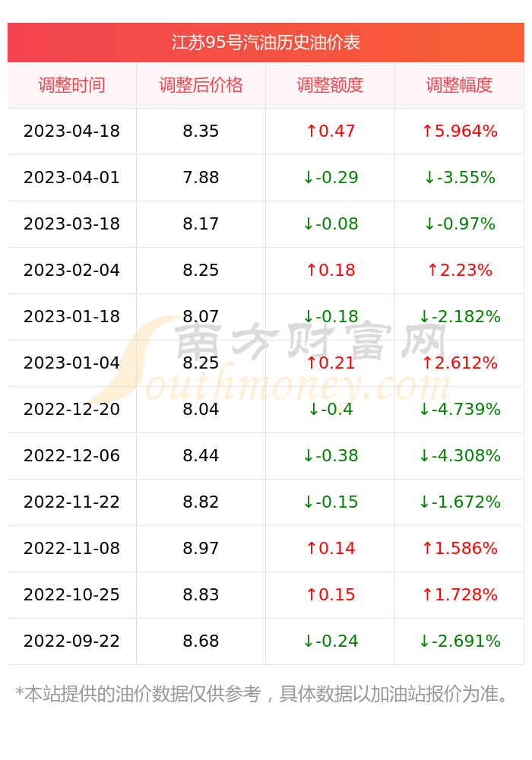Click the red ↑0.15 adjustment value
The width and height of the screenshot is (532, 760).
click(330, 595)
